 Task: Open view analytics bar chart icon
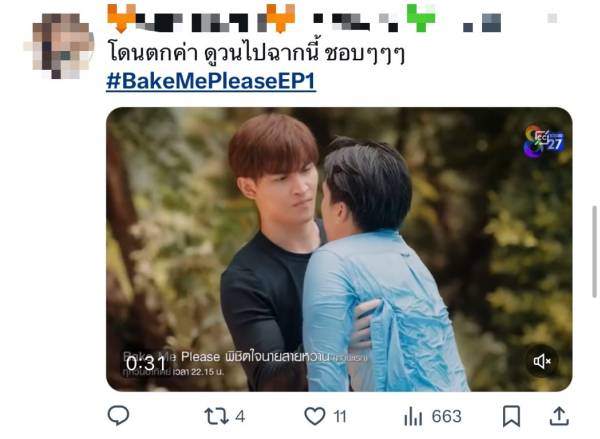coord(413,416)
